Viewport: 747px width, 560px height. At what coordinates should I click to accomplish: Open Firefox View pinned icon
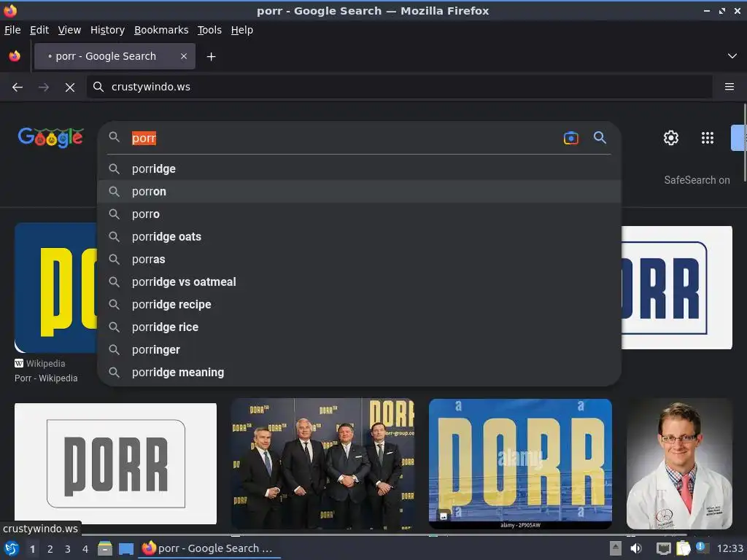(15, 56)
